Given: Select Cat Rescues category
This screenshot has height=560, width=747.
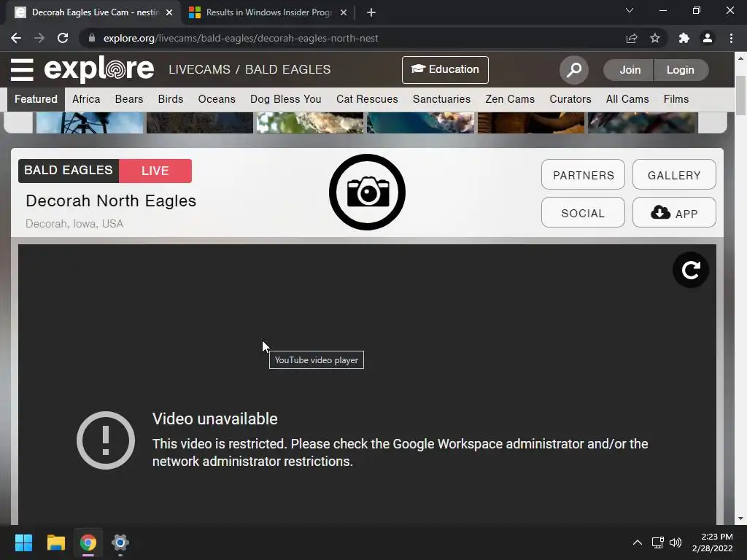Looking at the screenshot, I should coord(367,99).
